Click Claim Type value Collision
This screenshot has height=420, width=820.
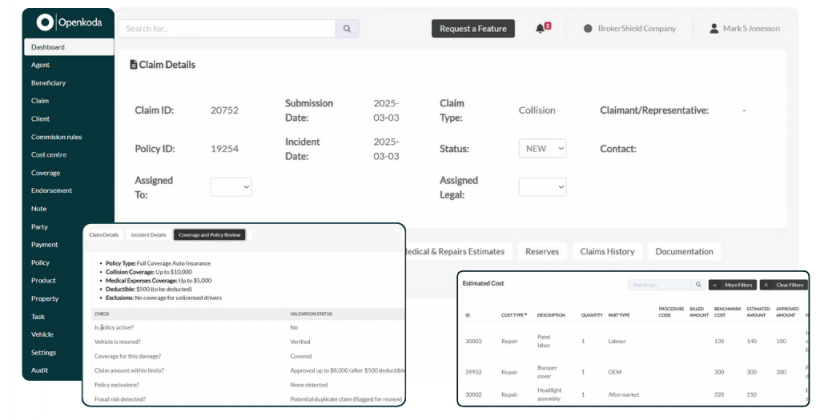pos(537,110)
